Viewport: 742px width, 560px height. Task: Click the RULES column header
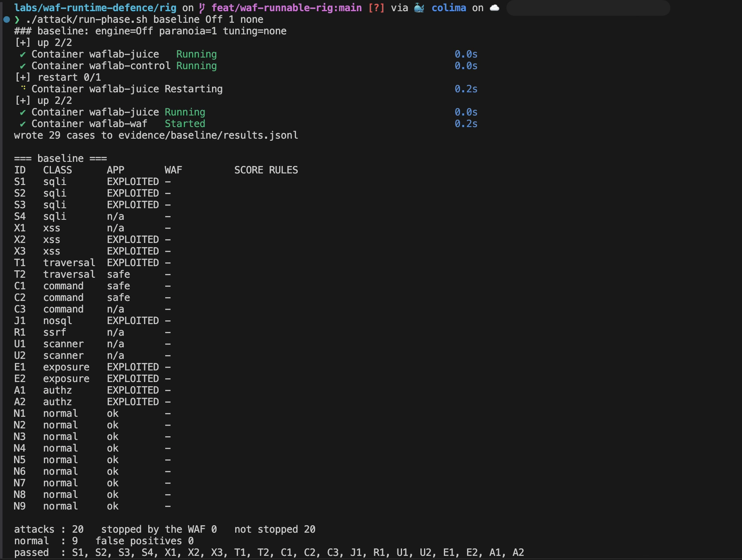(284, 170)
